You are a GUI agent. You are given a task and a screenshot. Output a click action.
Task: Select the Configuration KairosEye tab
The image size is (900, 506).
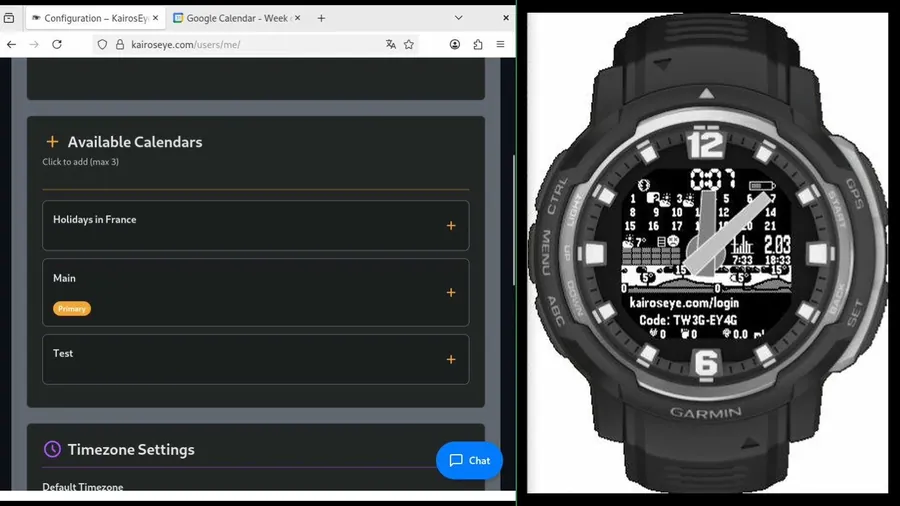pos(95,18)
